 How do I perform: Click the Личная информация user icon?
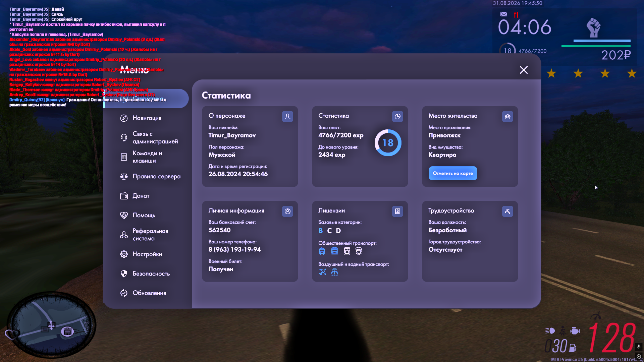[287, 211]
